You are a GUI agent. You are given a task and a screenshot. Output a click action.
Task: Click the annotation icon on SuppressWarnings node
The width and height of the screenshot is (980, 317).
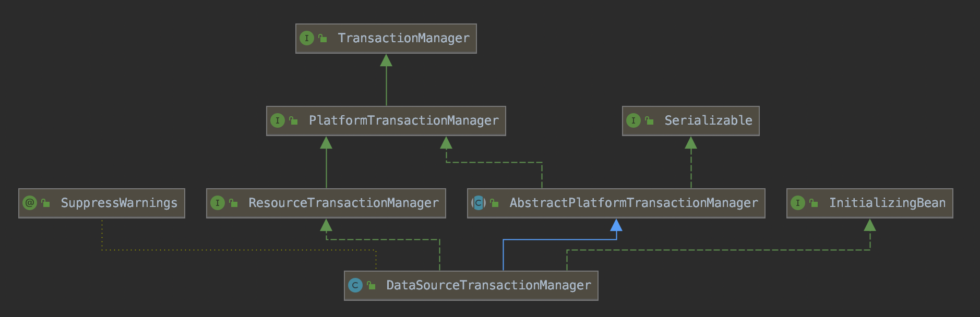[30, 203]
